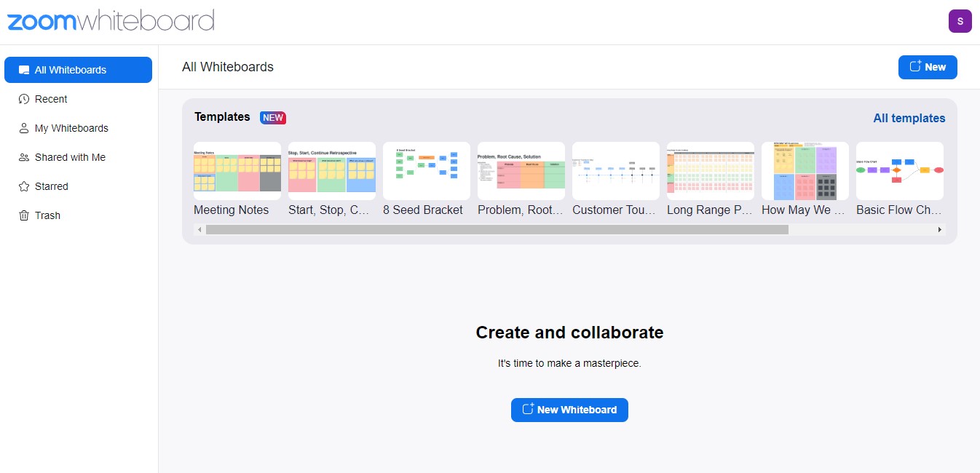Image resolution: width=980 pixels, height=473 pixels.
Task: Click the Create and collaborate heading
Action: [x=569, y=333]
